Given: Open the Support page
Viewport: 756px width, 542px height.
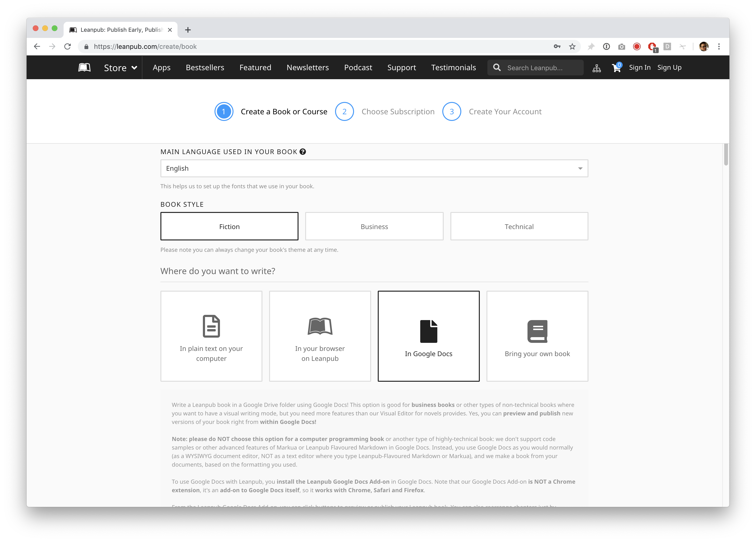Looking at the screenshot, I should (x=402, y=68).
